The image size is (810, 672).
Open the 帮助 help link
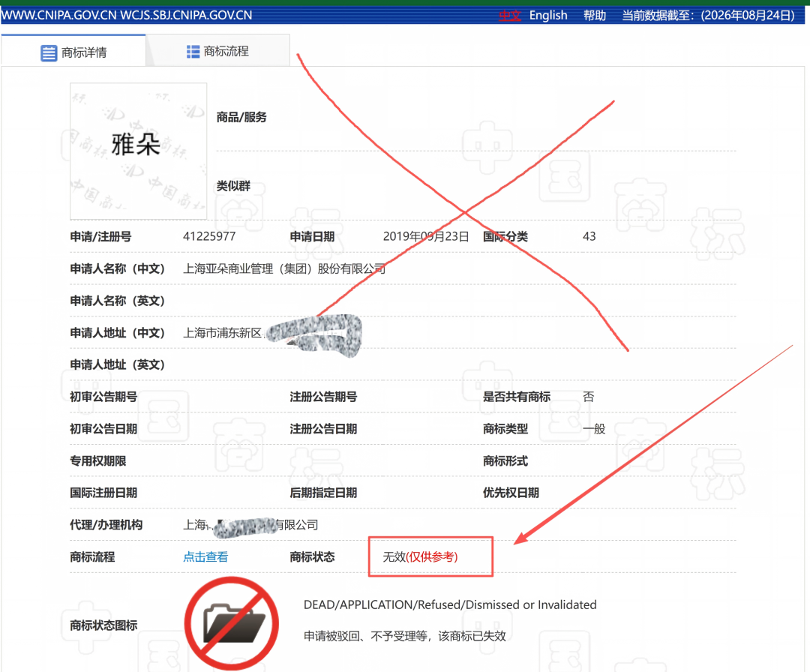(x=594, y=16)
